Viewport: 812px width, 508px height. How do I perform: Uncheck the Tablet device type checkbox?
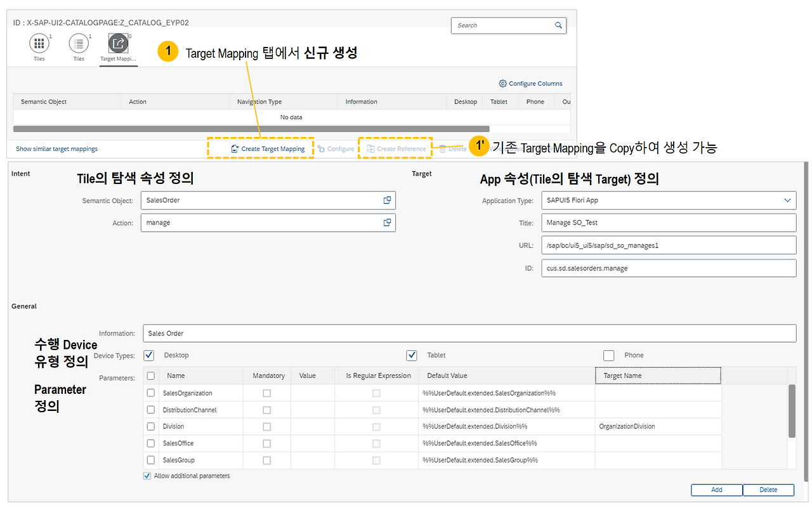pos(412,355)
